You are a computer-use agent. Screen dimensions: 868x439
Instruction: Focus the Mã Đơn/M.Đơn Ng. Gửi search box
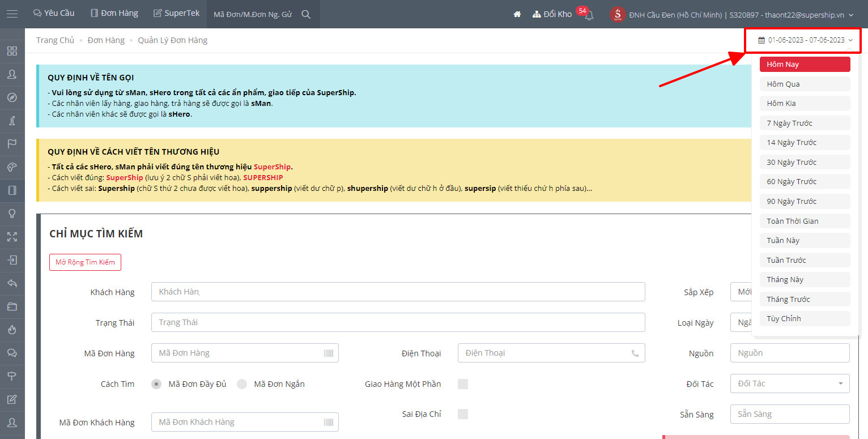click(x=253, y=14)
